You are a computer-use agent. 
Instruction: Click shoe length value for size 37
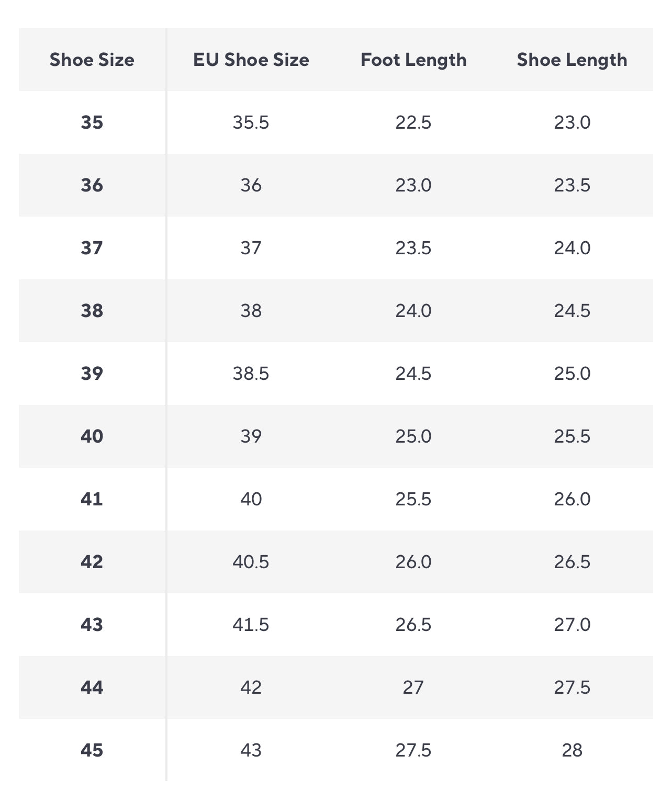click(572, 248)
